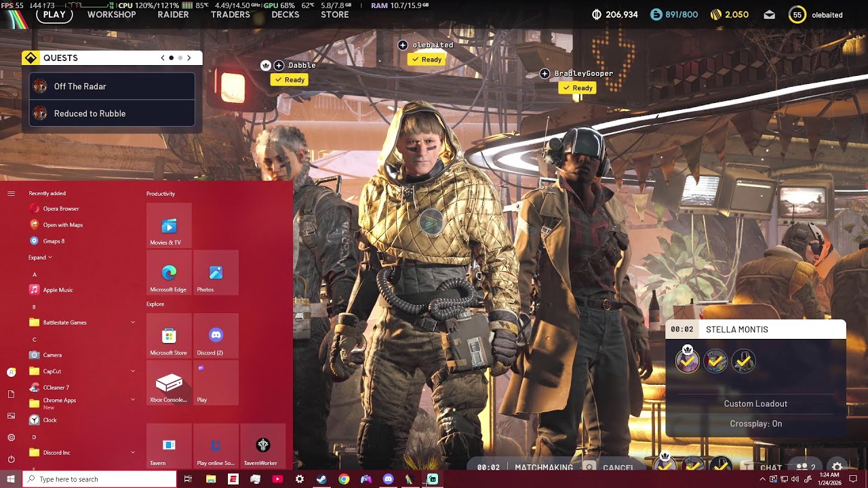Screen dimensions: 868x488
Task: Open the mail inbox envelope icon
Action: tap(769, 15)
